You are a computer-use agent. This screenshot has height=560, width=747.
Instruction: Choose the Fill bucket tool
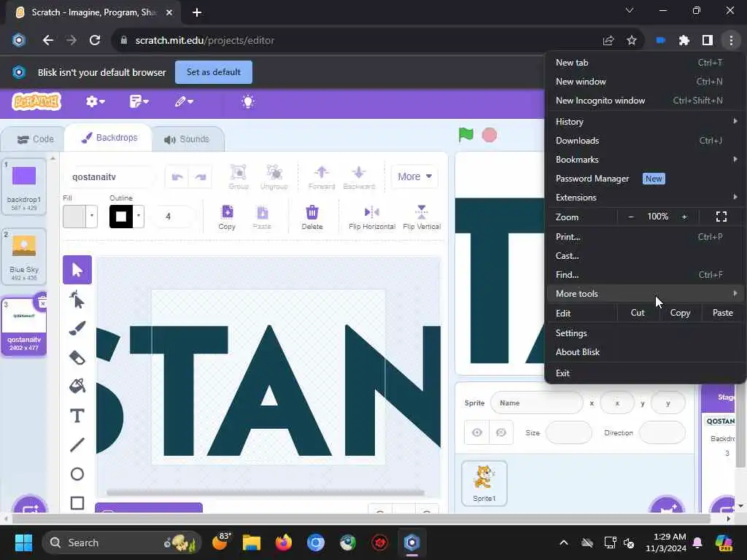[77, 386]
